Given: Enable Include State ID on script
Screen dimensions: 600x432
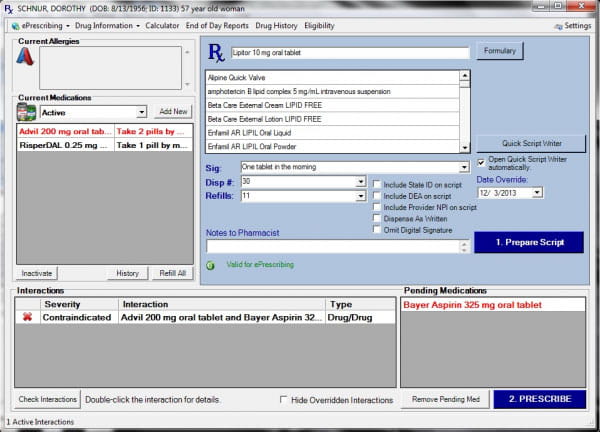Looking at the screenshot, I should click(x=376, y=184).
